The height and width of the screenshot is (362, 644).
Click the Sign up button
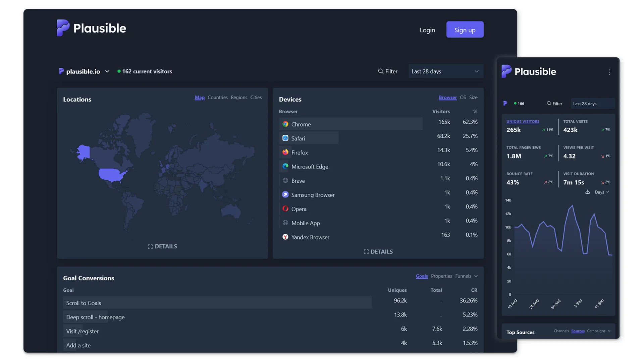tap(465, 29)
